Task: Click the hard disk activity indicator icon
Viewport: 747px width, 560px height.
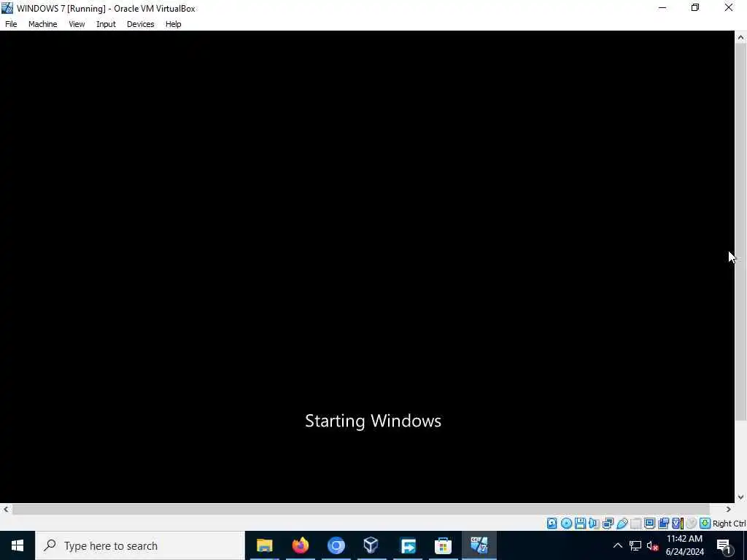Action: point(551,524)
